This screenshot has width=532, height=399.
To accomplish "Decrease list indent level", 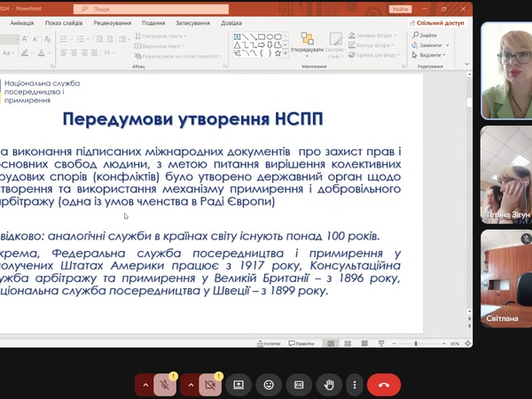I will pyautogui.click(x=99, y=39).
